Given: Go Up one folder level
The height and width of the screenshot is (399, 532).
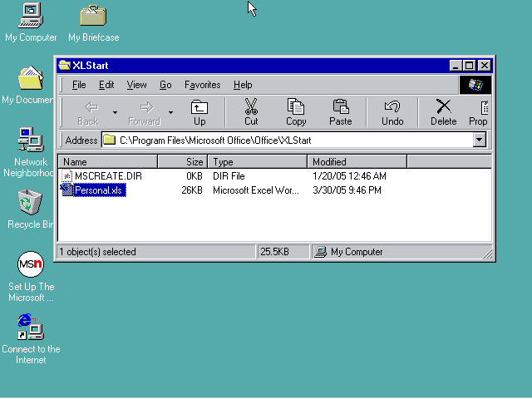Looking at the screenshot, I should point(199,113).
